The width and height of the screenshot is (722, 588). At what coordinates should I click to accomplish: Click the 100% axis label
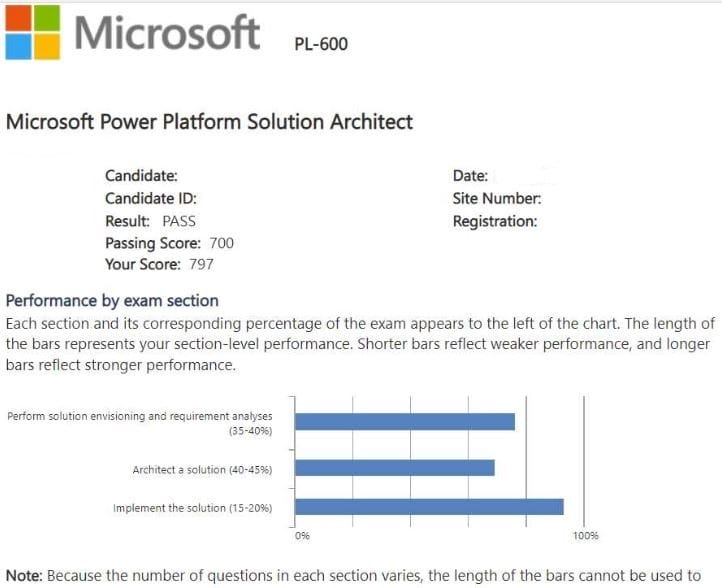[585, 537]
